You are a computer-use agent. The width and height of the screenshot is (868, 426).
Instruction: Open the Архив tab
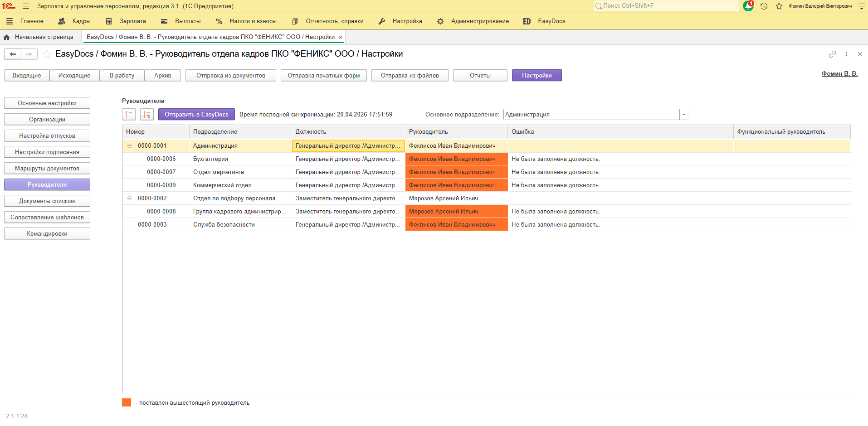coord(163,76)
